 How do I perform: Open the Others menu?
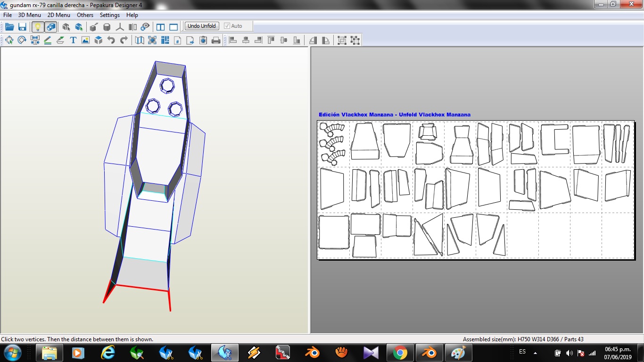click(x=85, y=15)
